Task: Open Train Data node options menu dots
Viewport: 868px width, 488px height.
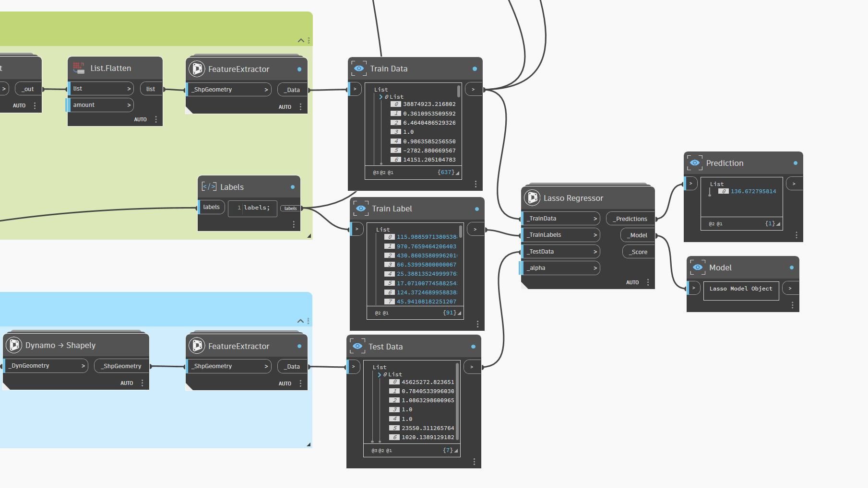Action: click(x=476, y=184)
